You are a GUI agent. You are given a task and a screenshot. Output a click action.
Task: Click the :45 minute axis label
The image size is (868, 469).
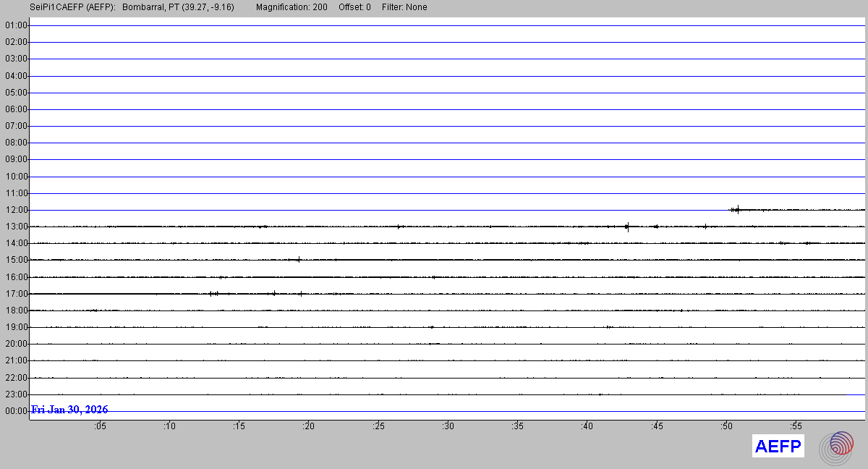coord(656,426)
